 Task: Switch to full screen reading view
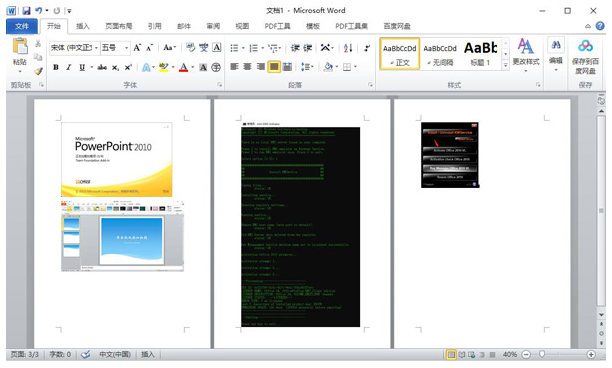coord(462,354)
